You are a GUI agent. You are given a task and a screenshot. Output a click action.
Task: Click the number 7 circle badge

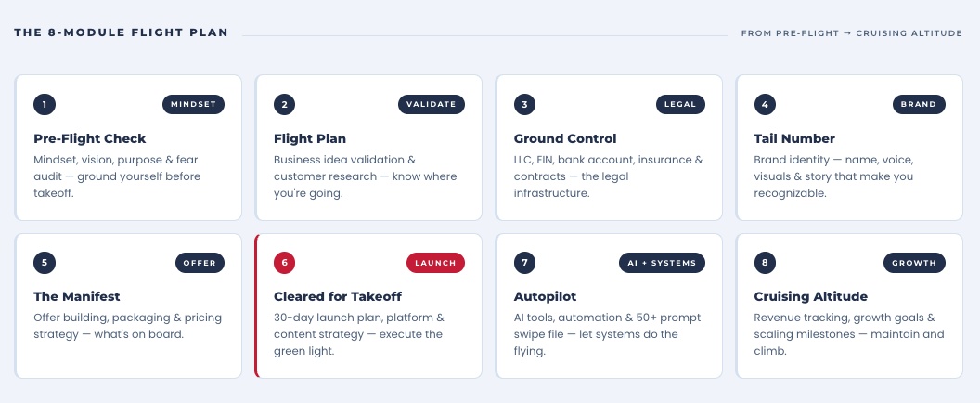point(524,263)
